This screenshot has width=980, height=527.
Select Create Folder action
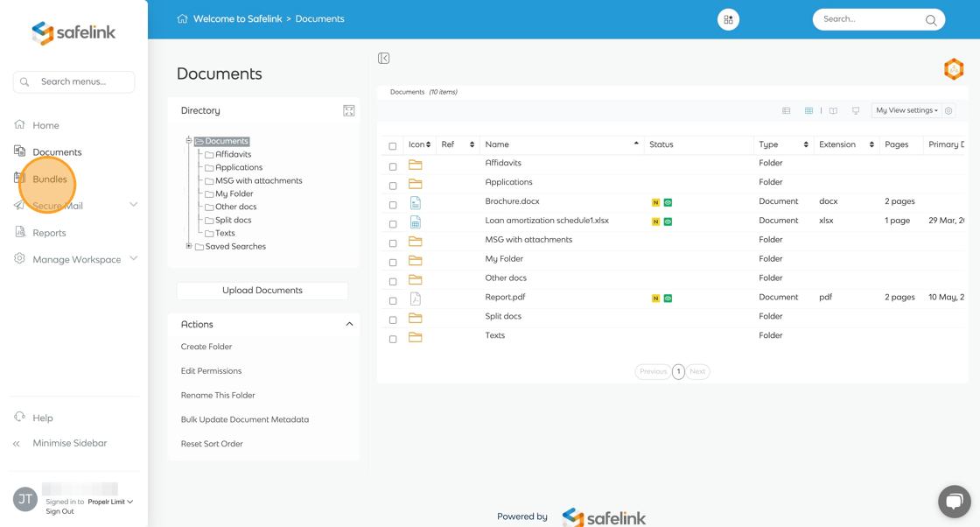pos(206,347)
